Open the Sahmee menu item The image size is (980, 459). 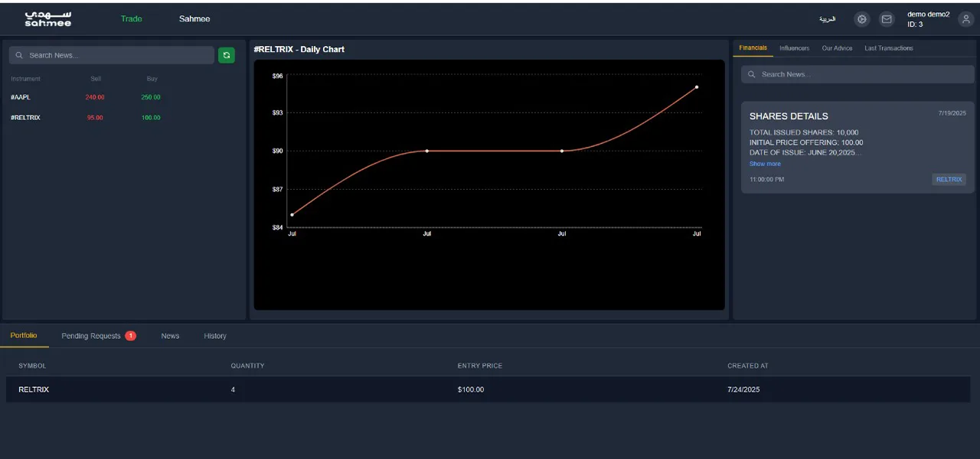(x=194, y=19)
